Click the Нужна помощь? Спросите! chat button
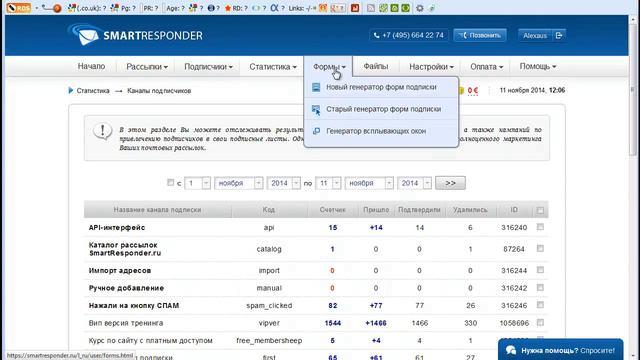 561,349
